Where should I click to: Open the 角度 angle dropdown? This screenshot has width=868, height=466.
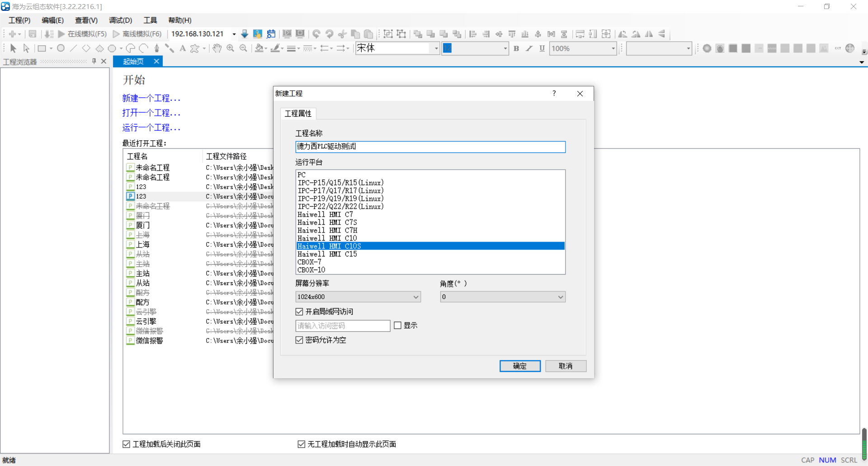click(x=503, y=297)
